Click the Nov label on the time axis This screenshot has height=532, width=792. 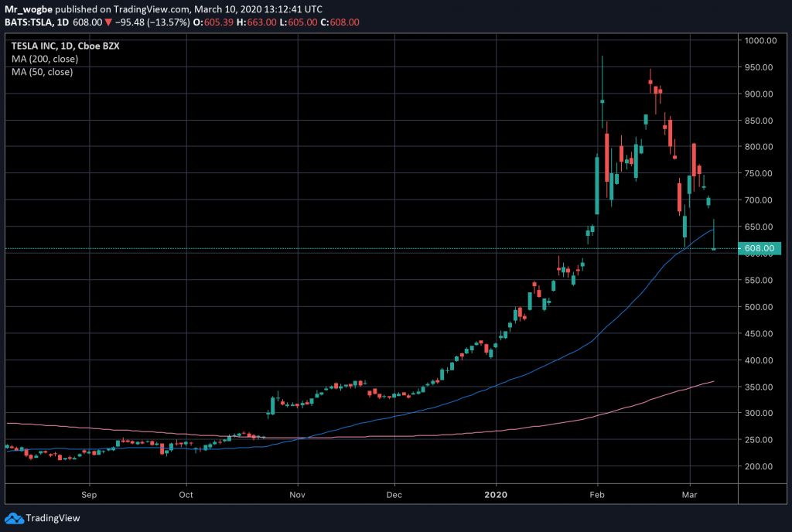click(298, 493)
